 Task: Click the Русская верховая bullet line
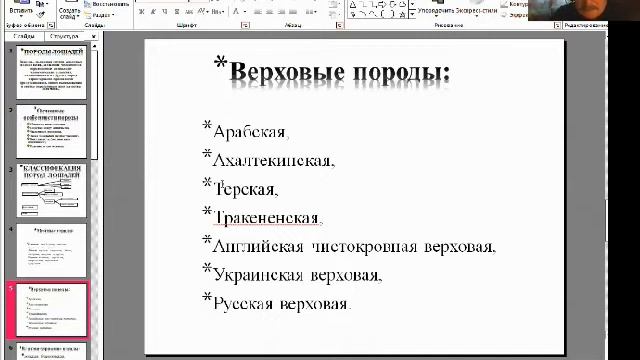pos(281,304)
